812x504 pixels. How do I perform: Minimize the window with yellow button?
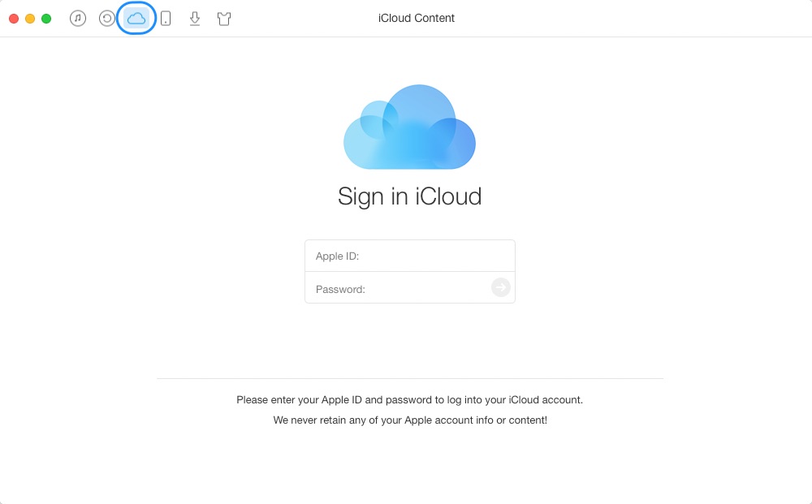point(30,19)
